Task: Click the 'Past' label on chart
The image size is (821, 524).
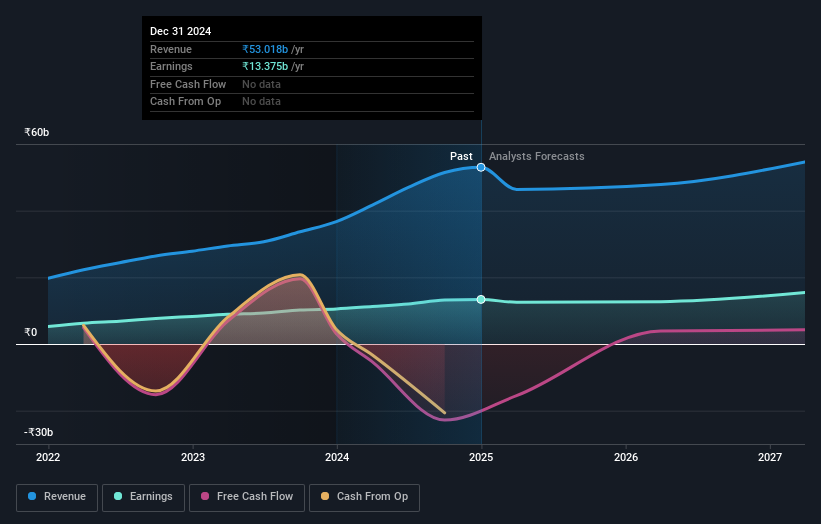Action: click(x=461, y=157)
